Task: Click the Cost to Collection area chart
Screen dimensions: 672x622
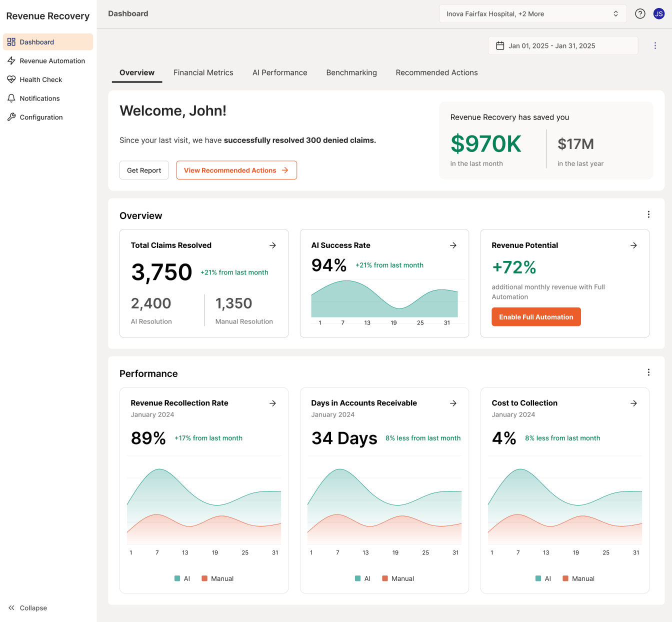Action: pyautogui.click(x=565, y=505)
